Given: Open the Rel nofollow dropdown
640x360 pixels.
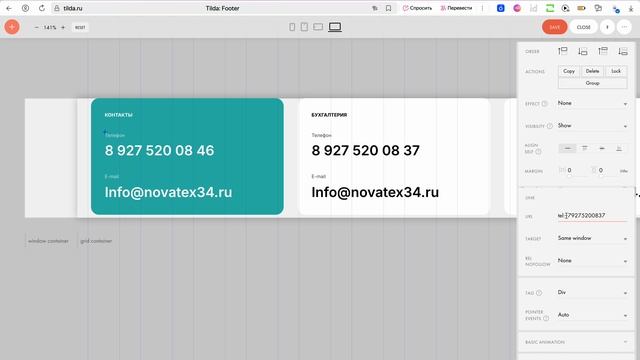Looking at the screenshot, I should 592,260.
